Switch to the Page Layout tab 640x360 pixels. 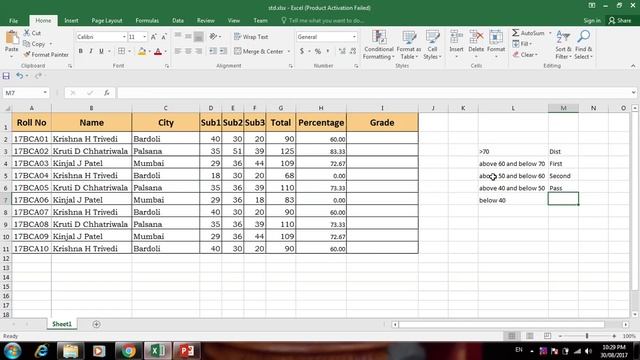pos(107,20)
